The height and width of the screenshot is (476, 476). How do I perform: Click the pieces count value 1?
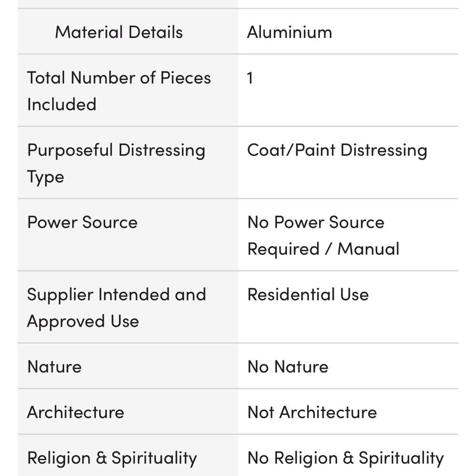[250, 78]
